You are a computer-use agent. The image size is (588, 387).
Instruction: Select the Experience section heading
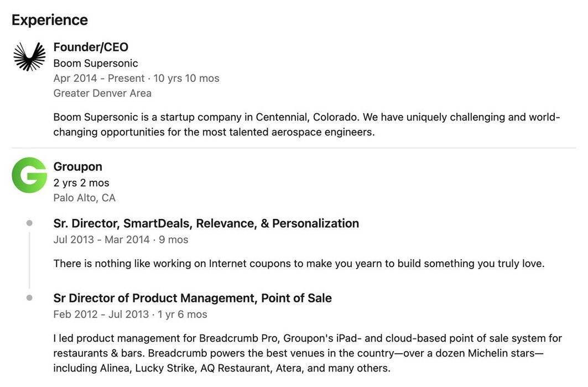point(50,20)
